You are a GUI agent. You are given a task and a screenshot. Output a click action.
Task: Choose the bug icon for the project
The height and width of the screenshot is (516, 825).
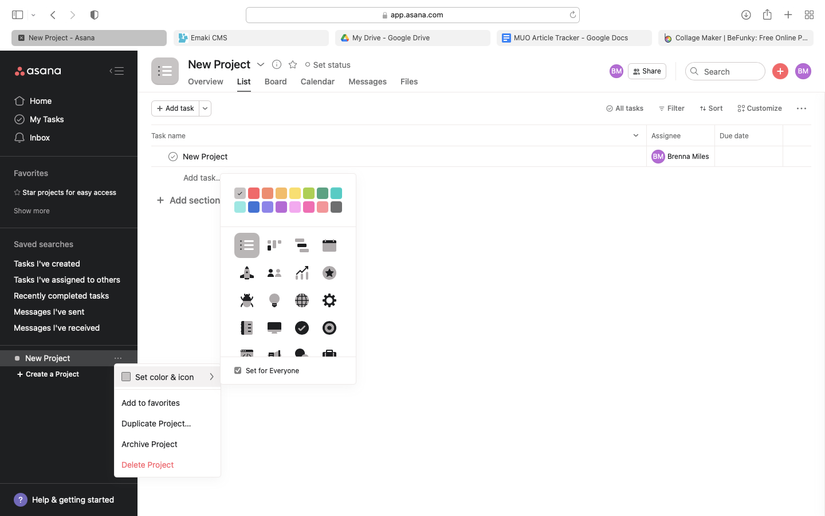[247, 300]
